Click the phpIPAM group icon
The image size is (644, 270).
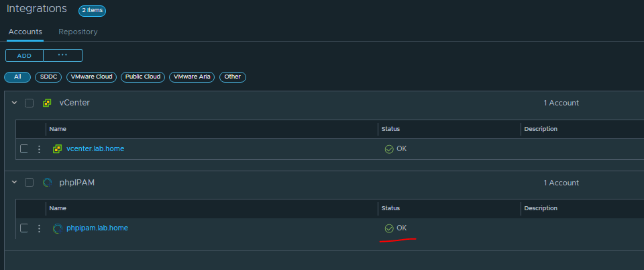coord(47,183)
